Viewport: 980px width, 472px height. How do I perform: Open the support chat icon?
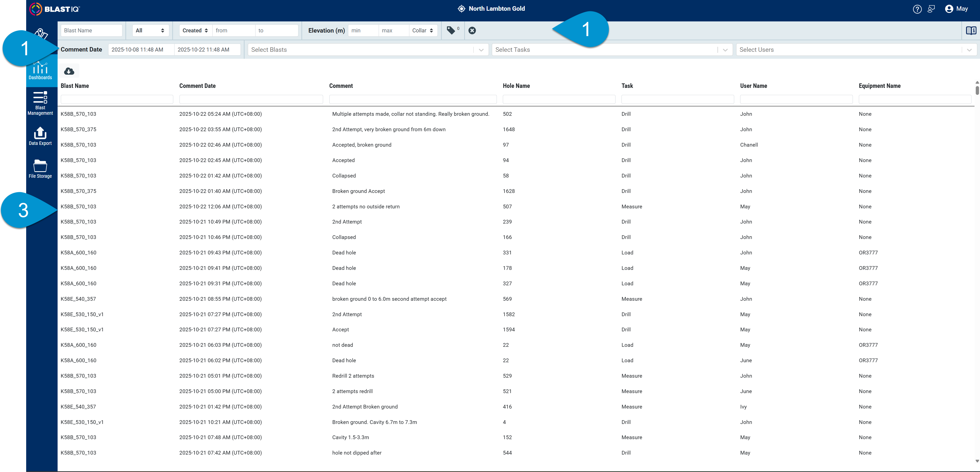point(931,9)
